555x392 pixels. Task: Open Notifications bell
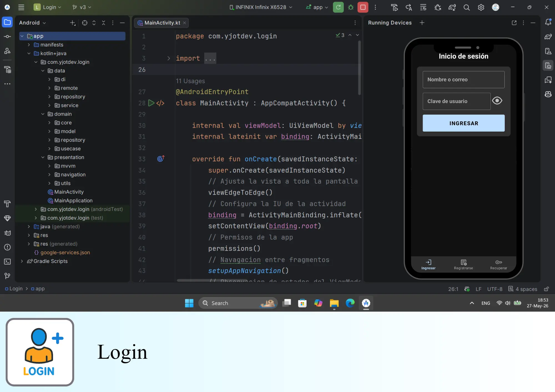pyautogui.click(x=548, y=22)
